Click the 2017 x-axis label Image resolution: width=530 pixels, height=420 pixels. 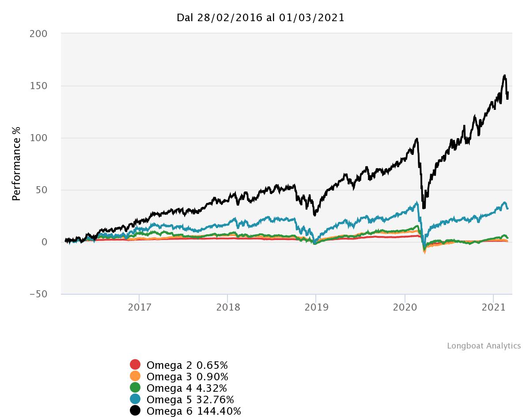coord(140,307)
